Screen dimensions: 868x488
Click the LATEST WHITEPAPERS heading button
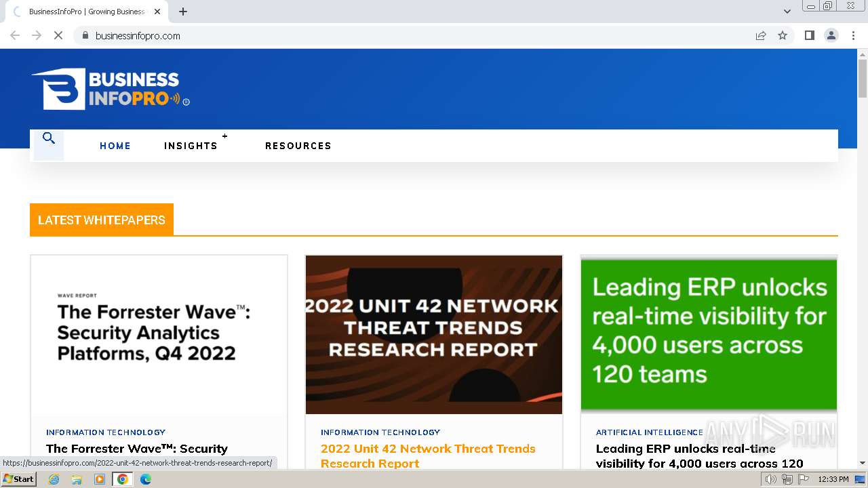[x=102, y=220]
